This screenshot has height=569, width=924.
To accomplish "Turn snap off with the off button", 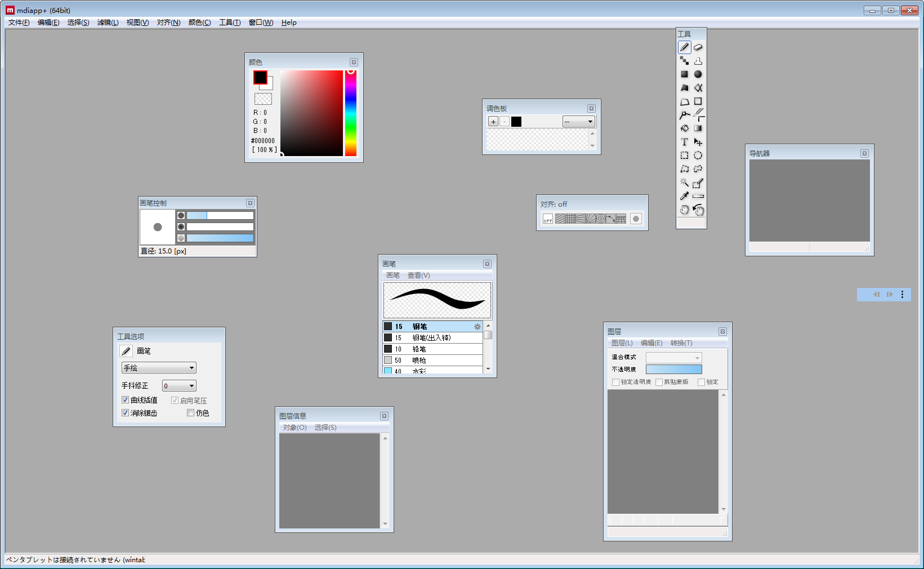I will click(x=548, y=219).
